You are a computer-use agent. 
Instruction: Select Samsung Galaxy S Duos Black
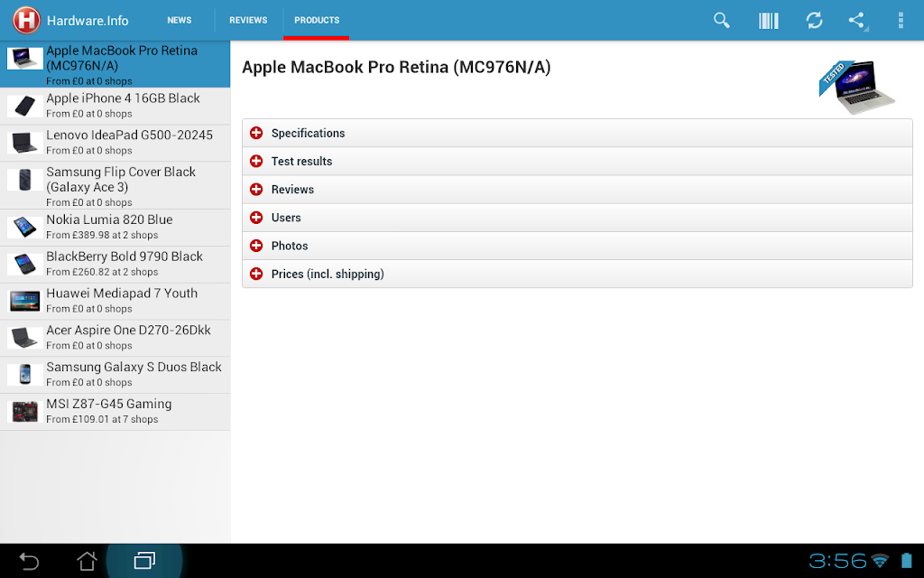(115, 375)
